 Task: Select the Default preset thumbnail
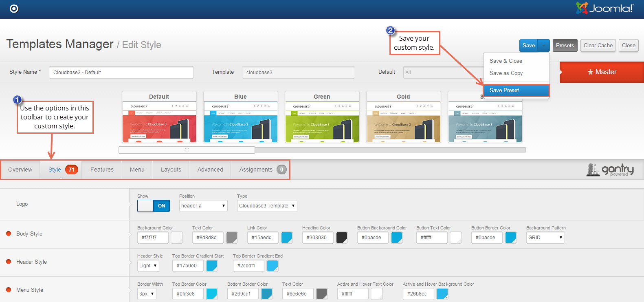pos(159,117)
